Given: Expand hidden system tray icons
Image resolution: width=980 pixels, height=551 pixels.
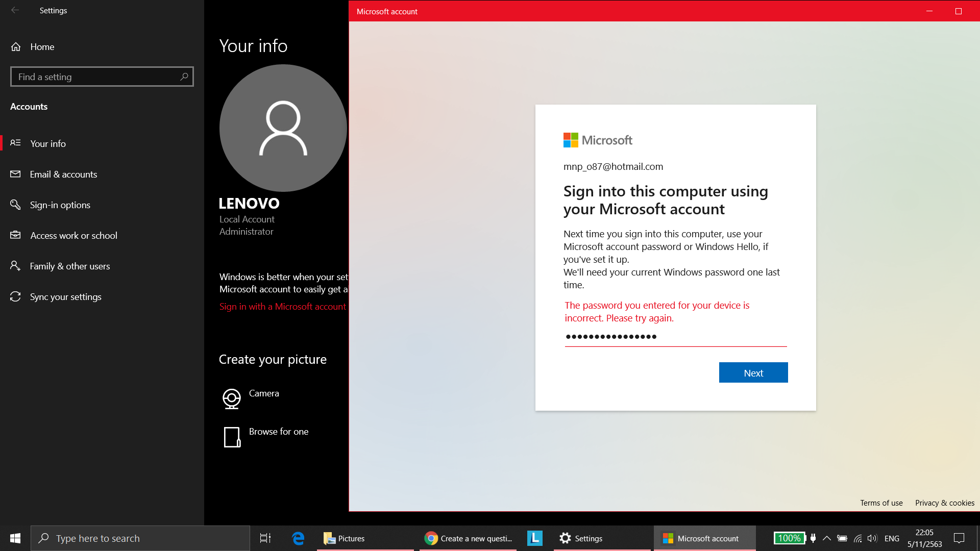Looking at the screenshot, I should [x=827, y=538].
